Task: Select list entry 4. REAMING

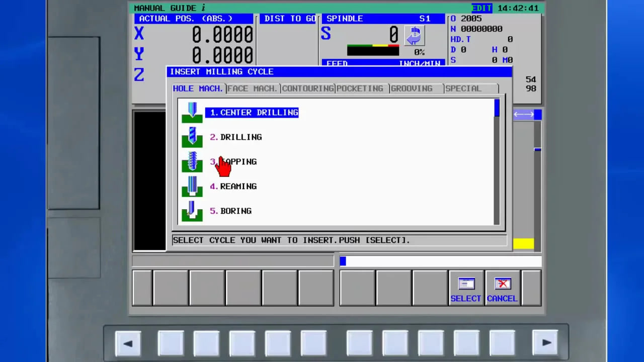Action: (233, 187)
